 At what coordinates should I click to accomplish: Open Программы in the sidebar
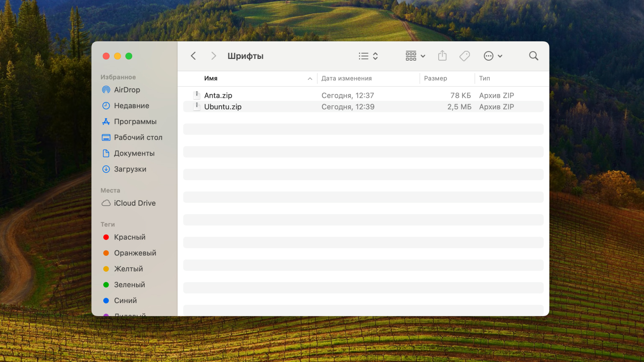coord(135,122)
